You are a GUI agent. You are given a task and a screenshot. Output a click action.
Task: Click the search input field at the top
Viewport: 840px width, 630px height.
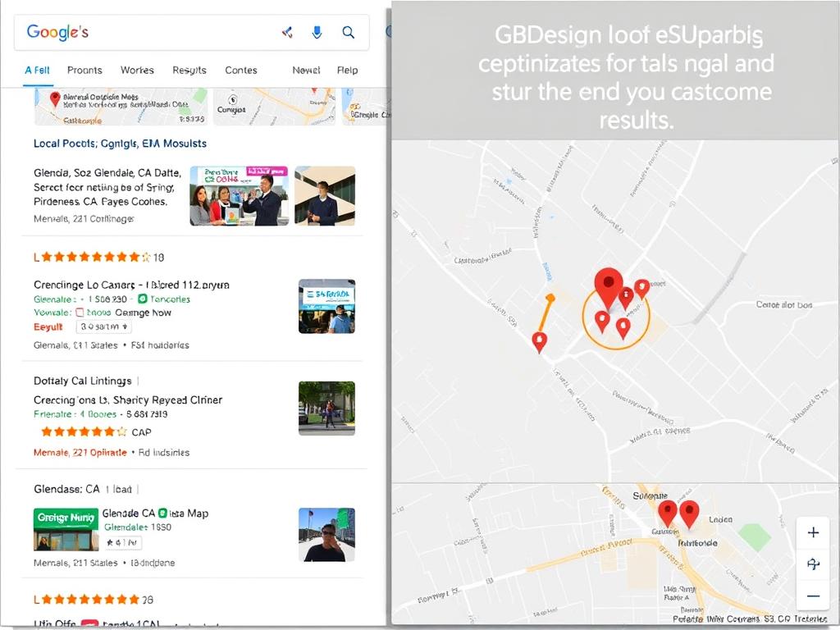click(x=148, y=32)
